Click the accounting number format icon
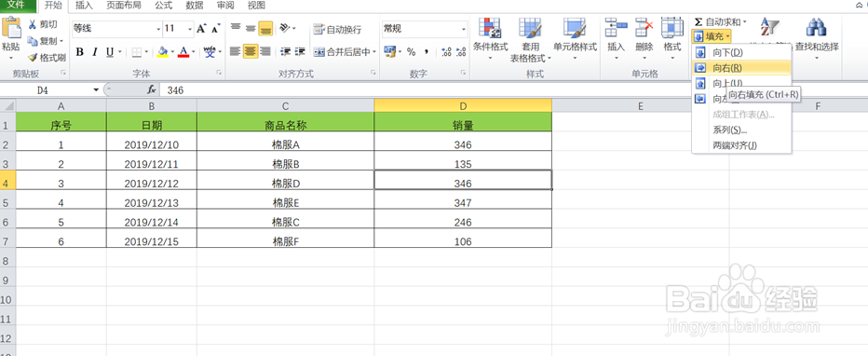The width and height of the screenshot is (868, 356). point(389,51)
